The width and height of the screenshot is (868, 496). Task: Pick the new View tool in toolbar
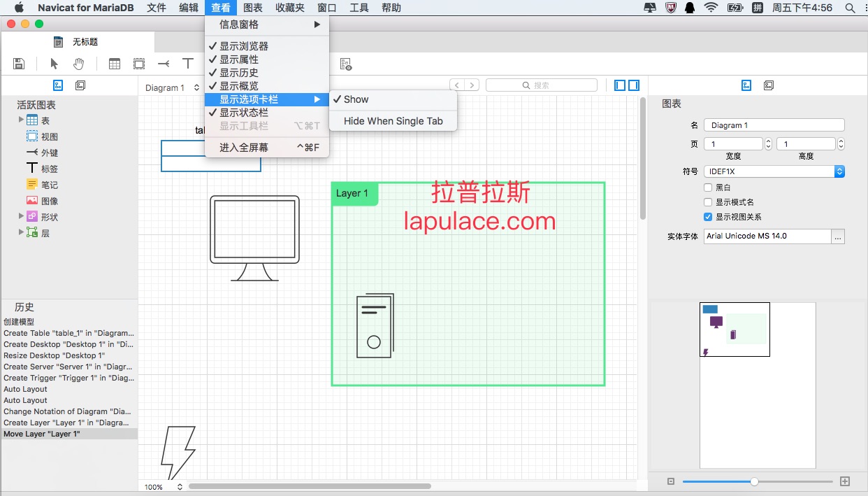tap(139, 64)
